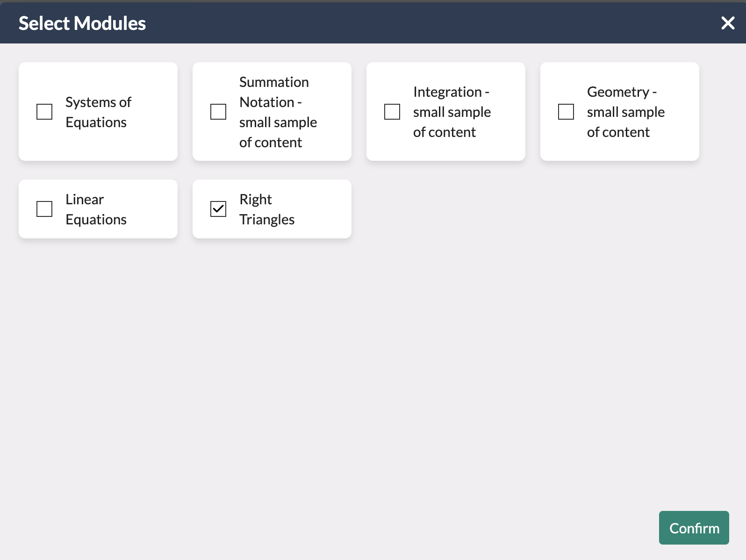Confirm the selected modules
Image resolution: width=746 pixels, height=560 pixels.
click(694, 528)
